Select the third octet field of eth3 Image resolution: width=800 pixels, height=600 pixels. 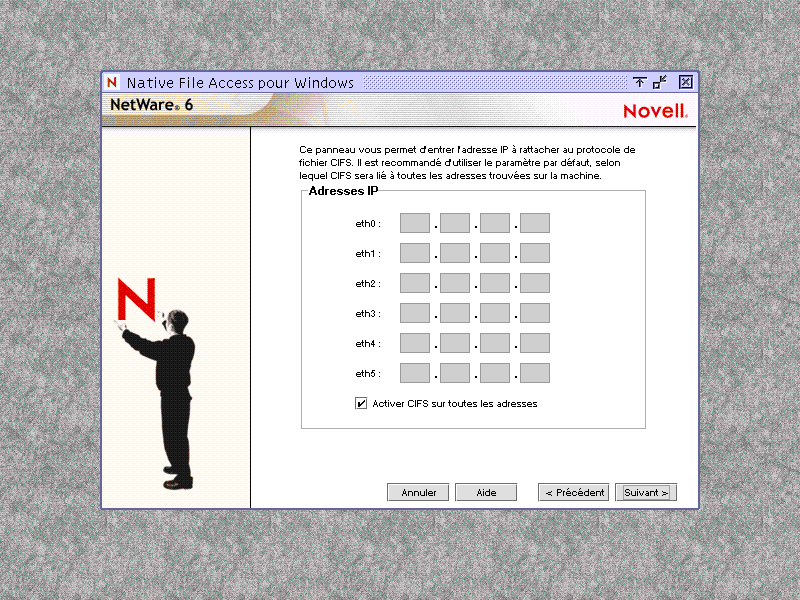[x=495, y=313]
